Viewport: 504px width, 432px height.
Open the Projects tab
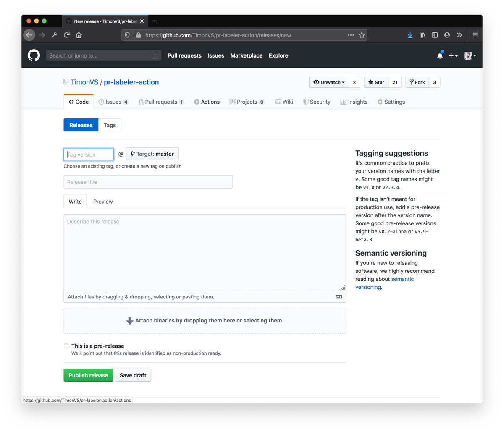[x=247, y=102]
